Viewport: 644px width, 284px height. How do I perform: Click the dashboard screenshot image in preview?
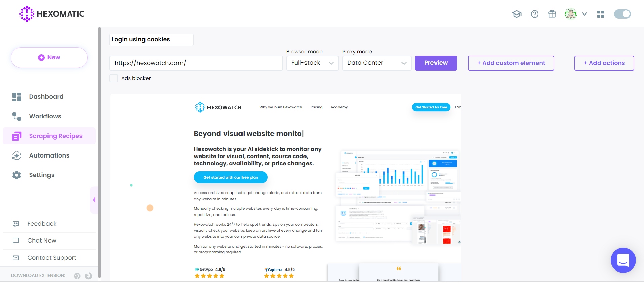(x=398, y=197)
